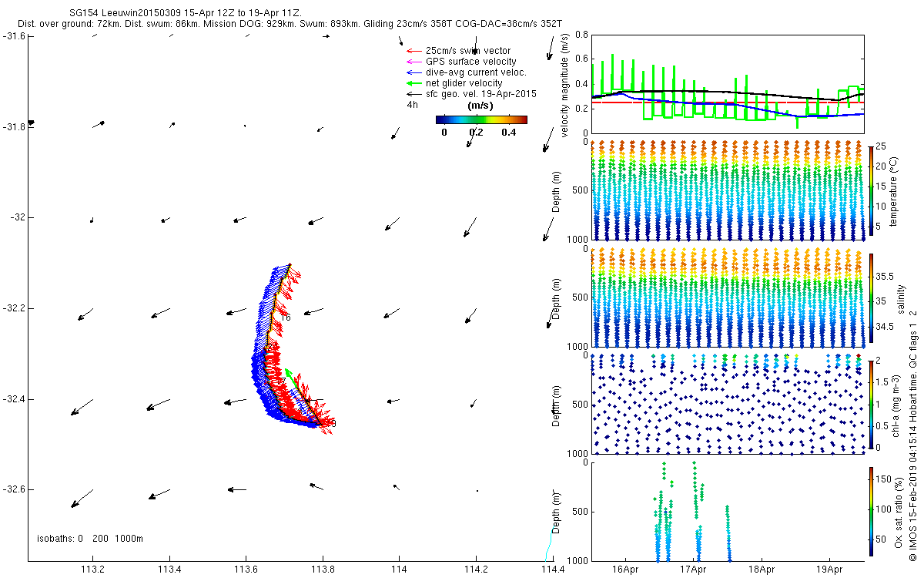Image resolution: width=924 pixels, height=578 pixels.
Task: Click the 'temperature (°C)' colorbar label
Action: pyautogui.click(x=895, y=191)
